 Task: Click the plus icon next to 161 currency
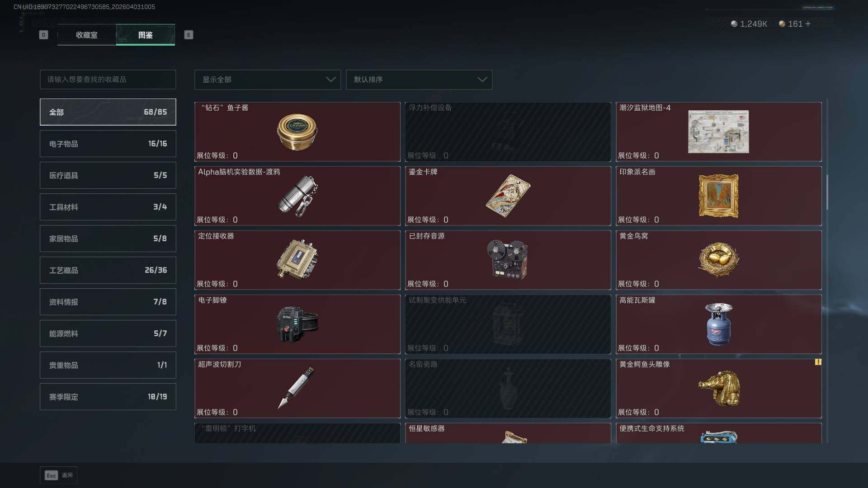coord(808,23)
